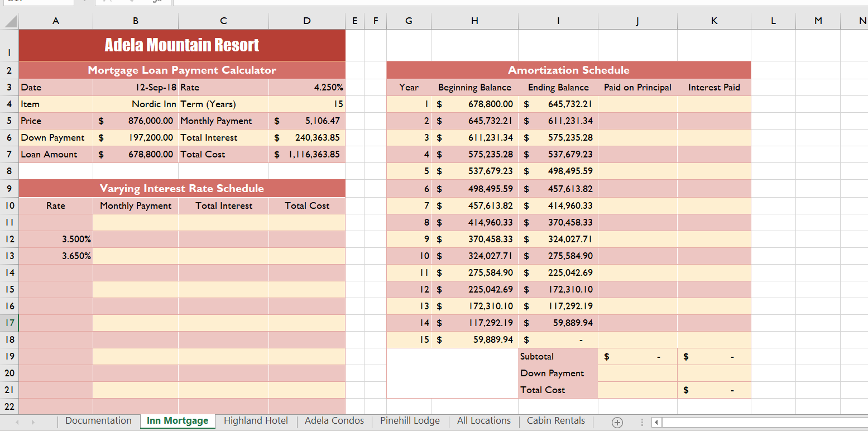Click the 4.250% rate cell

[x=307, y=88]
